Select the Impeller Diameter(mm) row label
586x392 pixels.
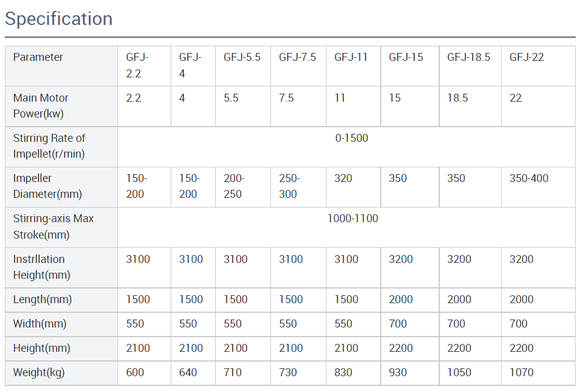(48, 186)
